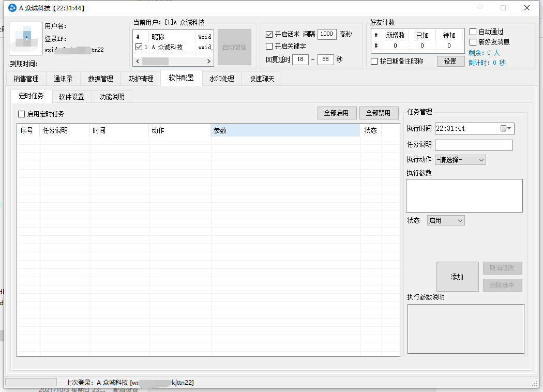
Task: Check the 自动通过 option
Action: pyautogui.click(x=473, y=32)
